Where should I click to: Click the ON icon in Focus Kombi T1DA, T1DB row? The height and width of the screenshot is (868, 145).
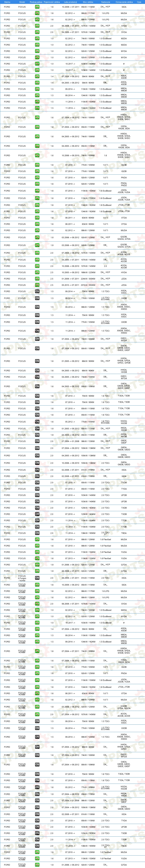pos(37,780)
